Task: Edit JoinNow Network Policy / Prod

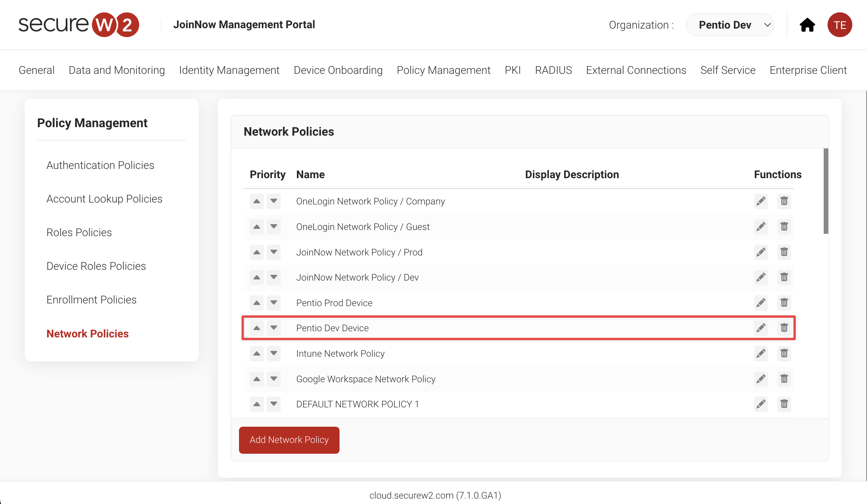Action: click(761, 252)
